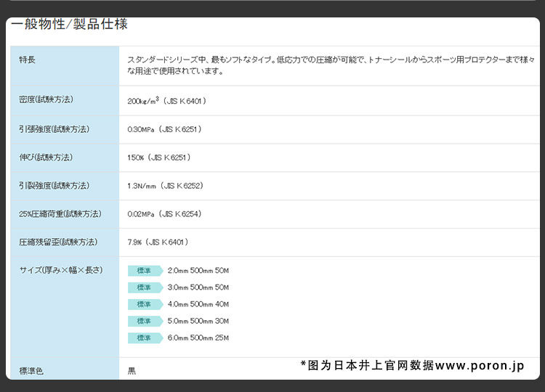Click the feature description starting スタンダードシリーズ中
Viewport: 545px width, 392px height.
point(331,65)
